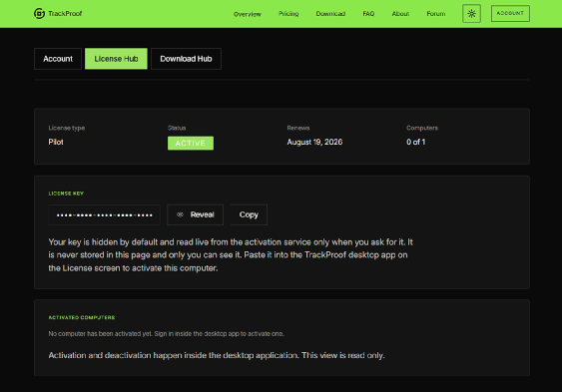
Task: Click the ACCOUNT button in header
Action: coord(510,14)
